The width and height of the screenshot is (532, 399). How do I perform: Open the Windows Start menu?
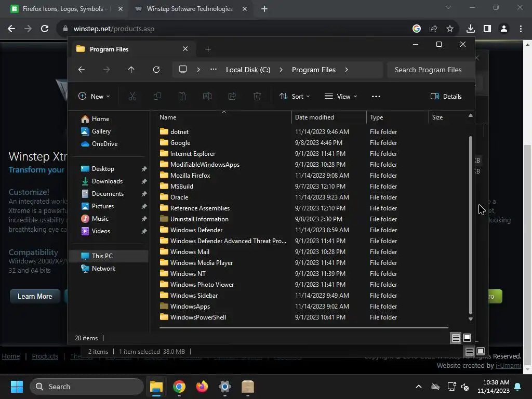pyautogui.click(x=17, y=387)
